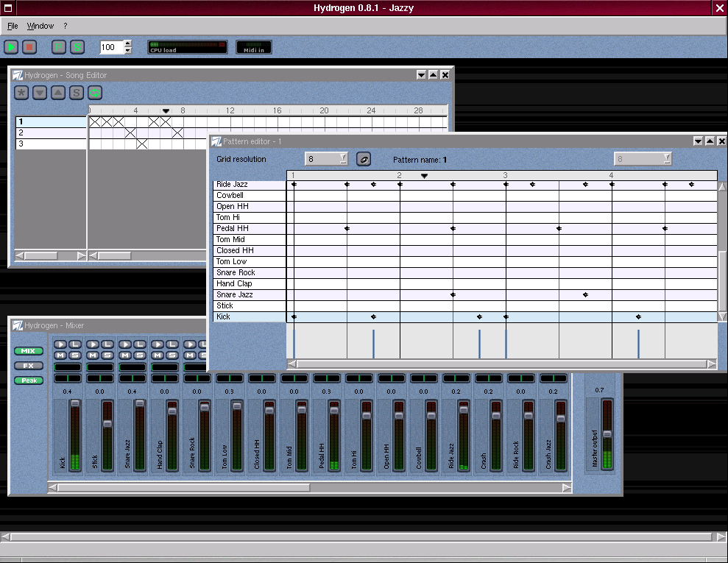
Task: Shade the Song Editor window with its down-arrow button
Action: click(x=421, y=75)
